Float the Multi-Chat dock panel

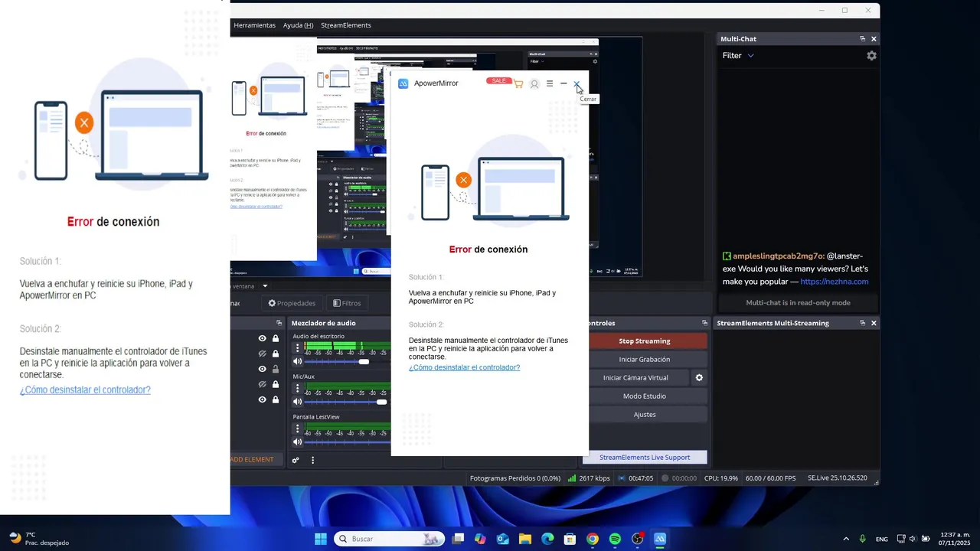coord(862,39)
